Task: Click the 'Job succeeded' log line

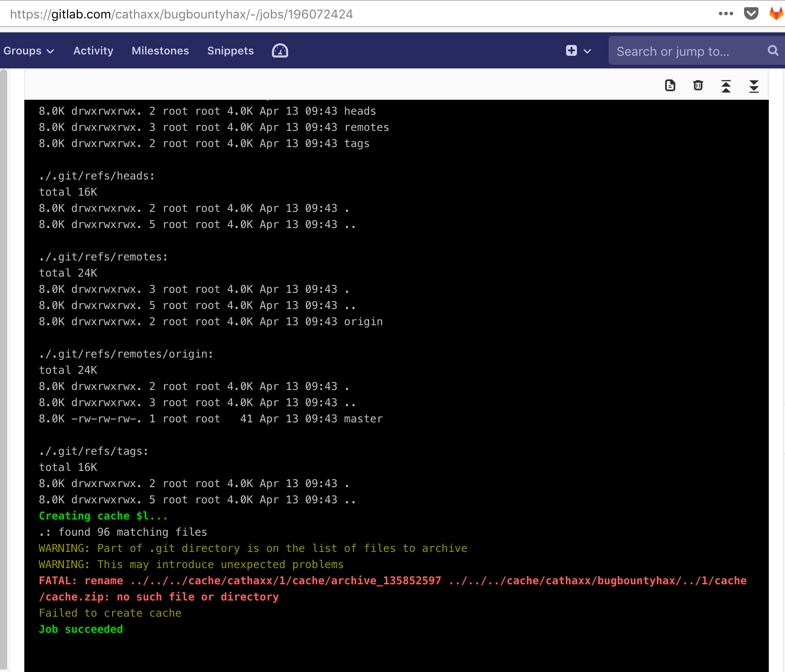Action: [81, 629]
